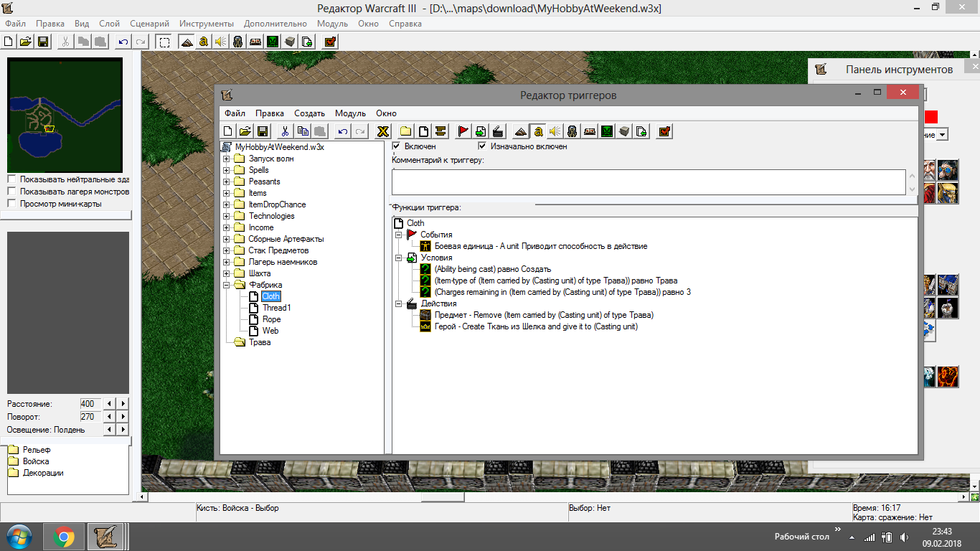Increase 'Расстояние' value with right arrow

tap(123, 404)
